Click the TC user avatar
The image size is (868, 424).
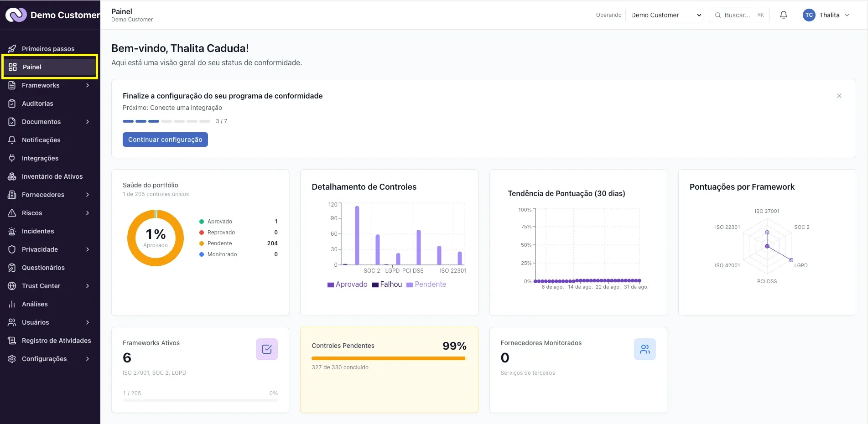pyautogui.click(x=809, y=15)
